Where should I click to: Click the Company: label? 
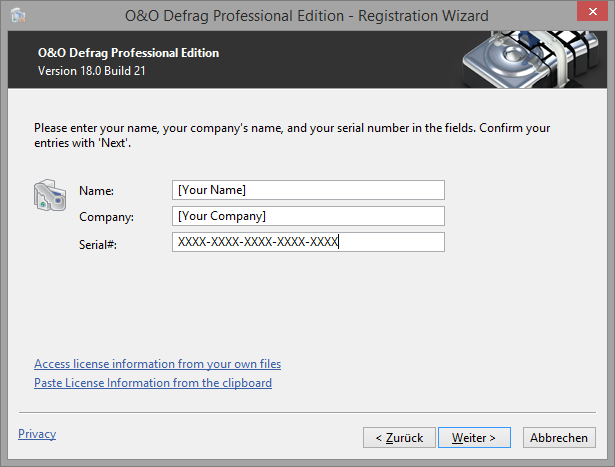106,217
